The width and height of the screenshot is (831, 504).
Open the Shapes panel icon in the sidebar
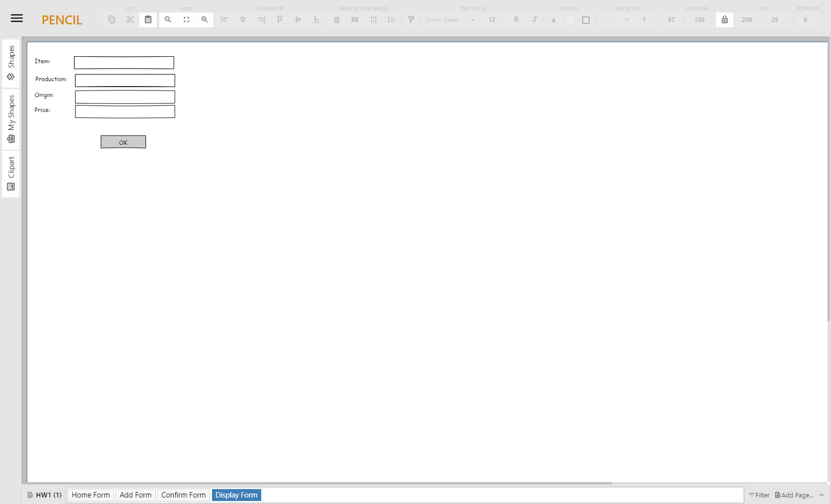(x=10, y=77)
